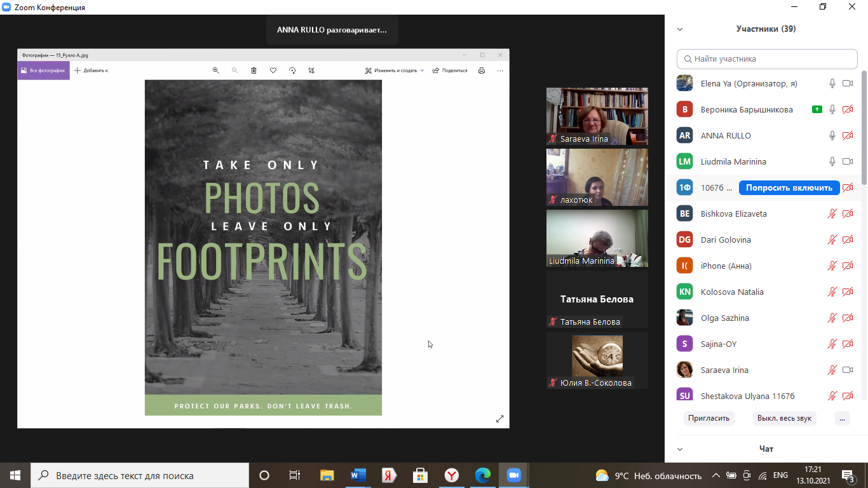Click the Найти участника search field

tap(767, 59)
